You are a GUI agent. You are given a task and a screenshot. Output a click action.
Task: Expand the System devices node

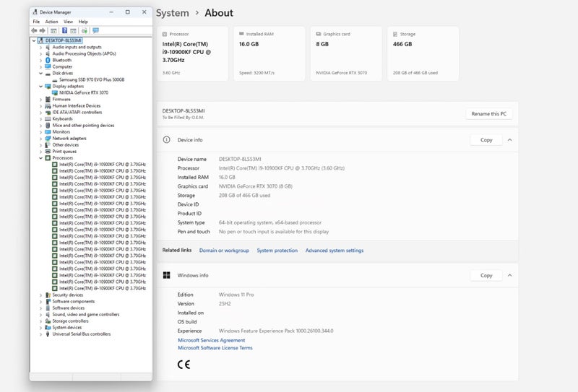(x=40, y=328)
